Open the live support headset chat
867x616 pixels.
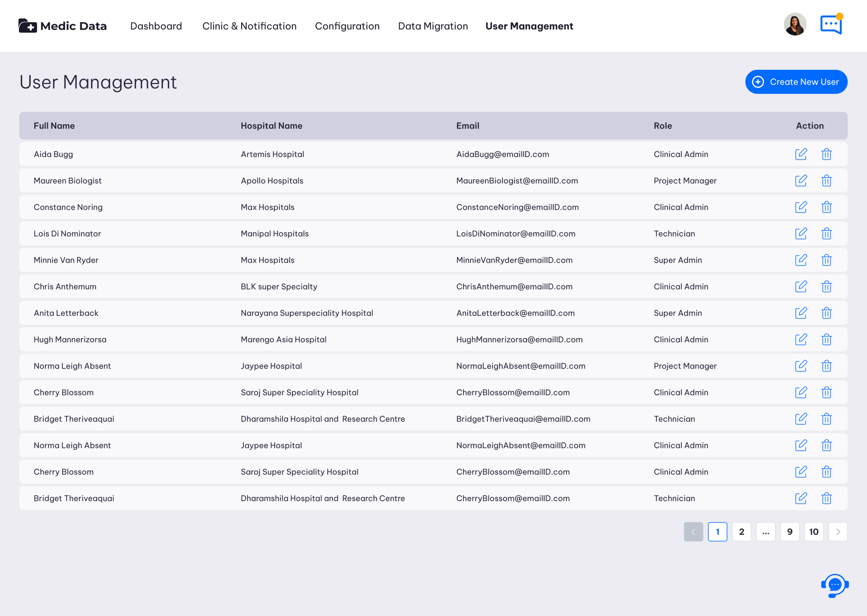[x=835, y=585]
